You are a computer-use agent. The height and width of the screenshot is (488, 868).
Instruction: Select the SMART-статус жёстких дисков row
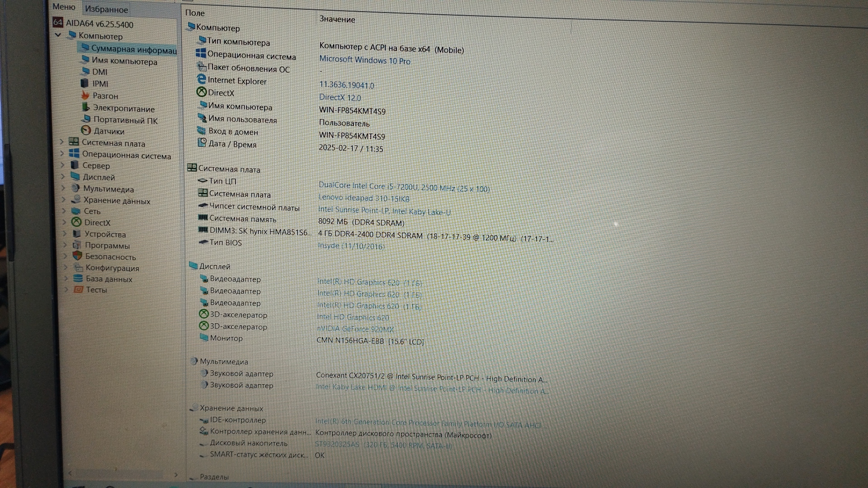click(x=261, y=455)
